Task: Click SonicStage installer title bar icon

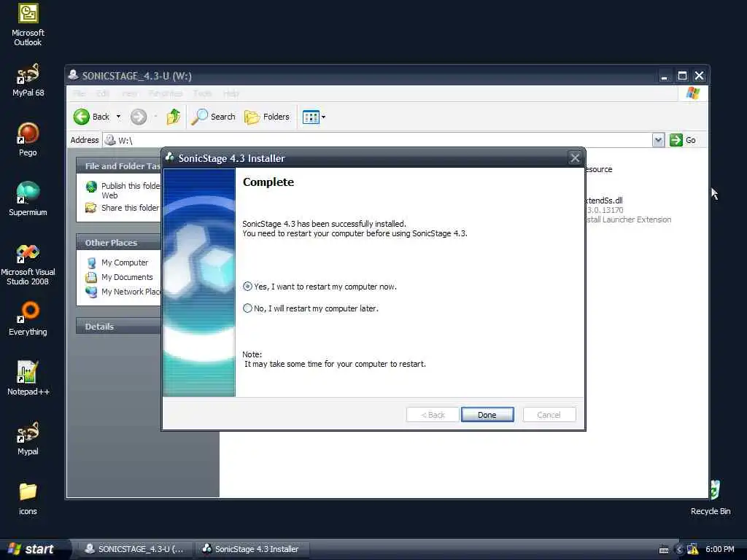Action: click(x=170, y=157)
